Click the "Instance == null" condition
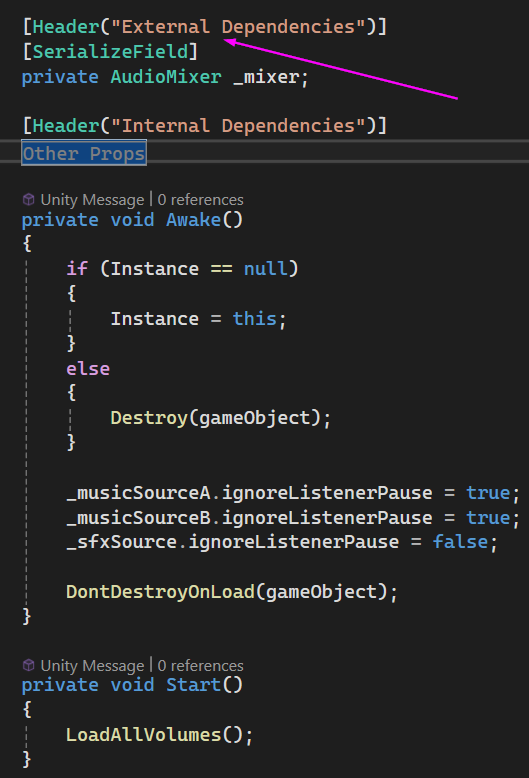The image size is (529, 778). pos(198,269)
